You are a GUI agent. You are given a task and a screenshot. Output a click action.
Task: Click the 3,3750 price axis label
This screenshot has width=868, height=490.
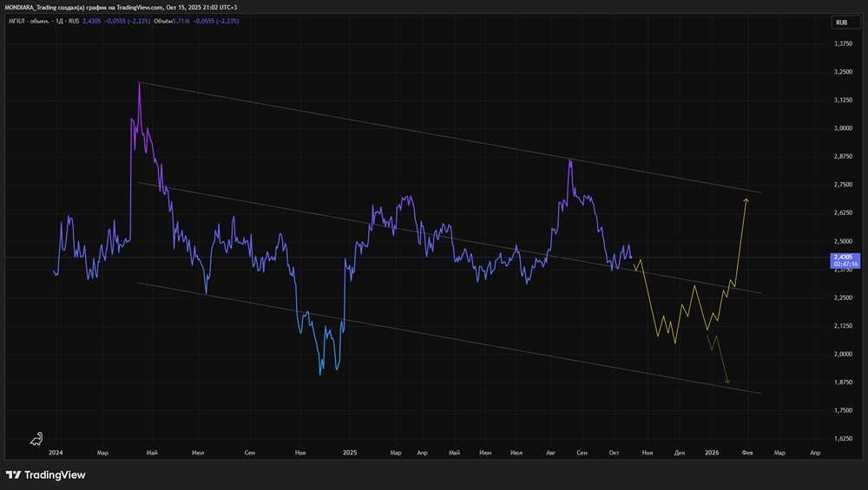[843, 43]
